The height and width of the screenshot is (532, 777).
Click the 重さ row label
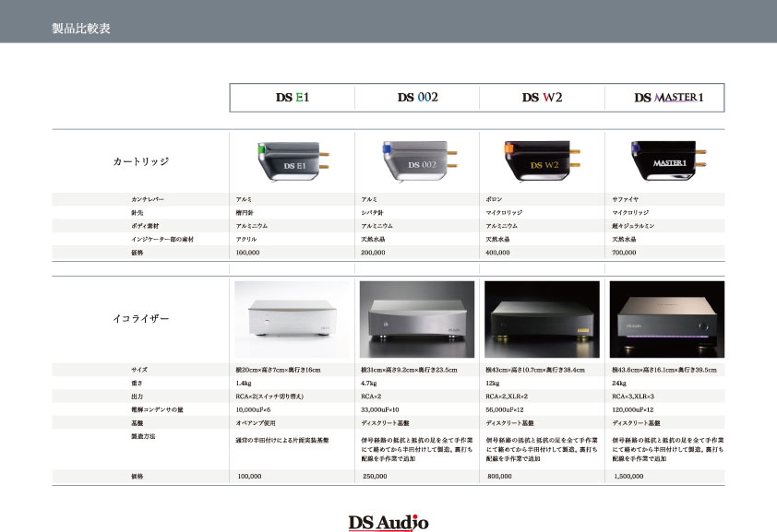tap(137, 384)
